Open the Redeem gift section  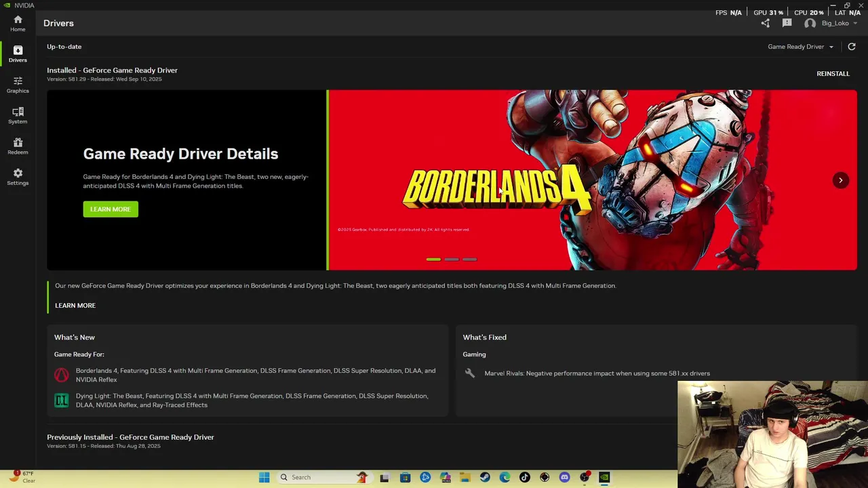18,146
